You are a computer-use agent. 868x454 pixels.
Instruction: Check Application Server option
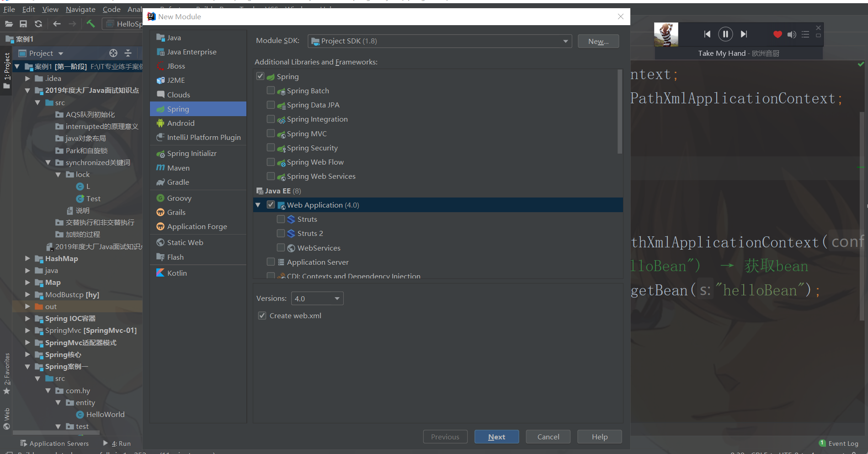tap(271, 262)
